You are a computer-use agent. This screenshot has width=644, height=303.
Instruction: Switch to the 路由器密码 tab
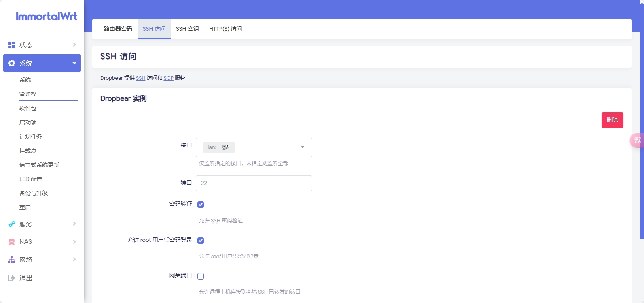point(118,29)
